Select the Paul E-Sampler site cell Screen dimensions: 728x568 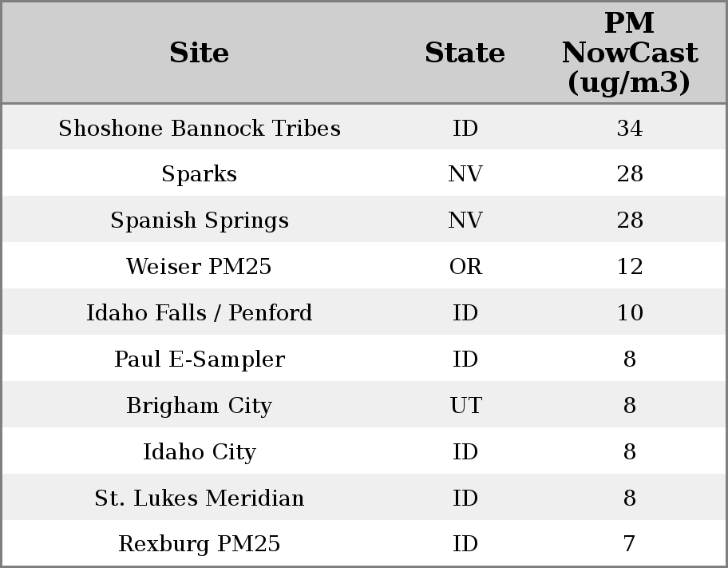199,359
